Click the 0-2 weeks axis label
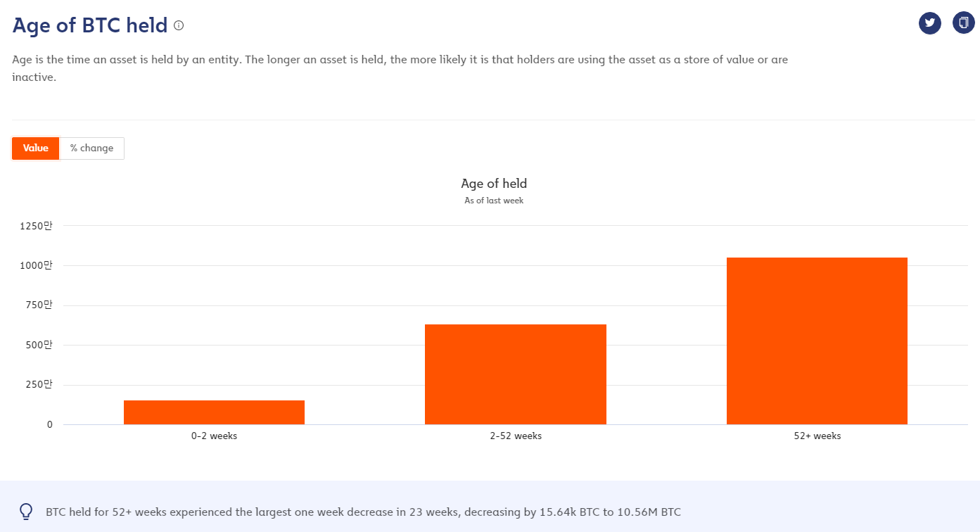This screenshot has width=980, height=532. (214, 436)
